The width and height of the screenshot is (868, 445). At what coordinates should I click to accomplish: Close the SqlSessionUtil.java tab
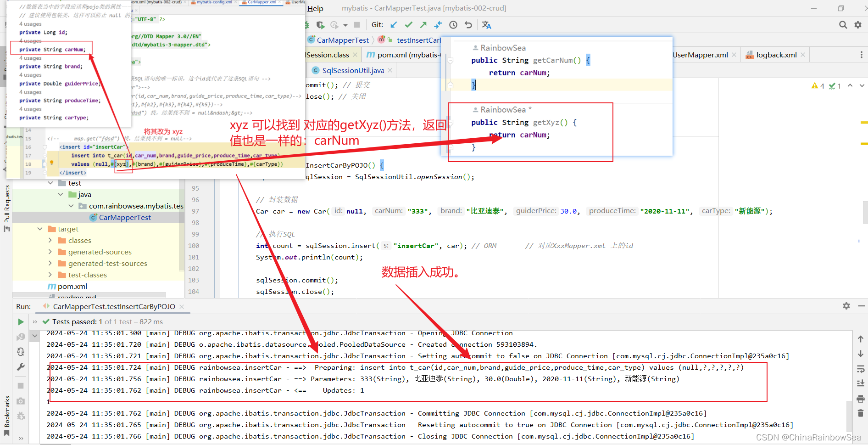(390, 70)
